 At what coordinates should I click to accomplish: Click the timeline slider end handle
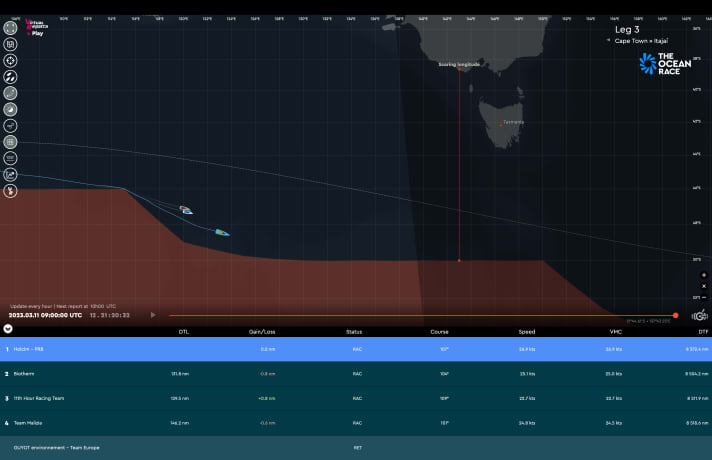[x=676, y=315]
